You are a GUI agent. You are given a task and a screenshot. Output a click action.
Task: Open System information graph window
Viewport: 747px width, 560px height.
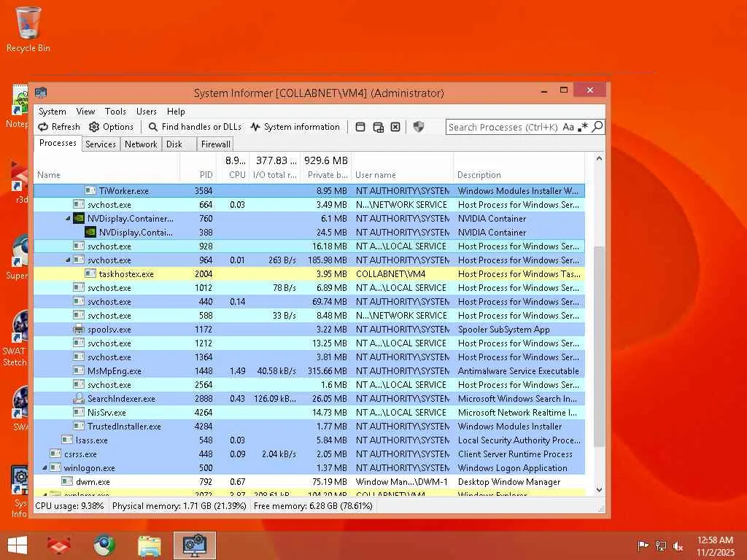pos(295,127)
